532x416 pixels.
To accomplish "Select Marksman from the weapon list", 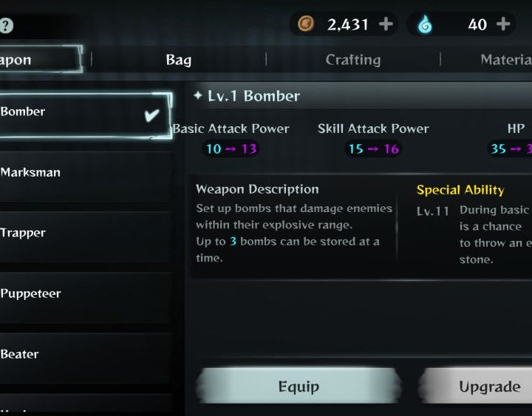I will coord(85,172).
